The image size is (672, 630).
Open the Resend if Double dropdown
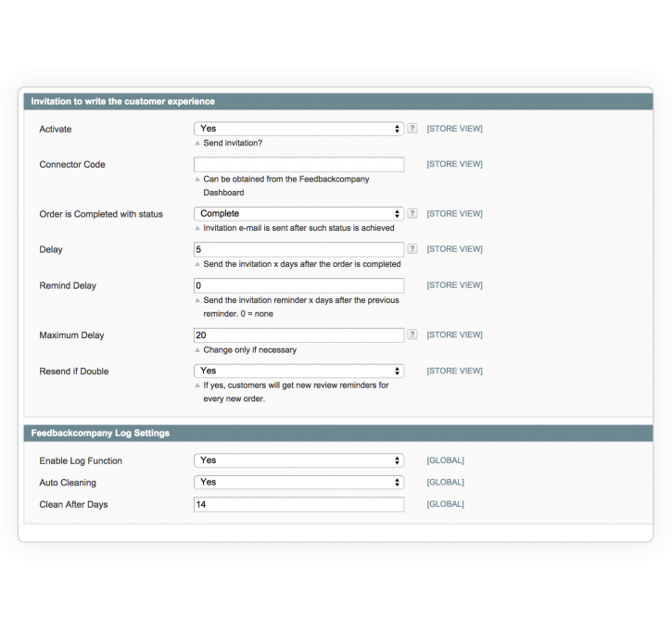point(298,371)
